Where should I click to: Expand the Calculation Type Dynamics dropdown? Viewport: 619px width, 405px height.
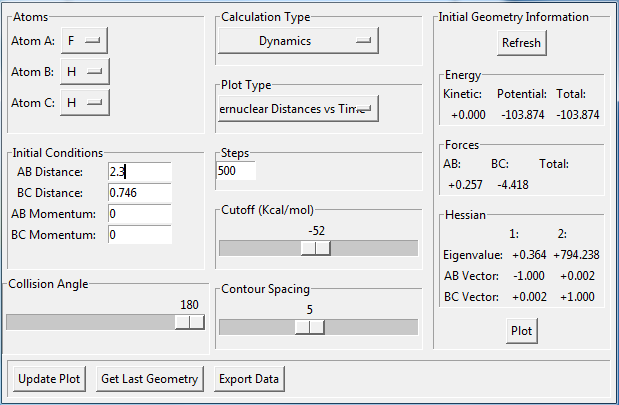298,41
